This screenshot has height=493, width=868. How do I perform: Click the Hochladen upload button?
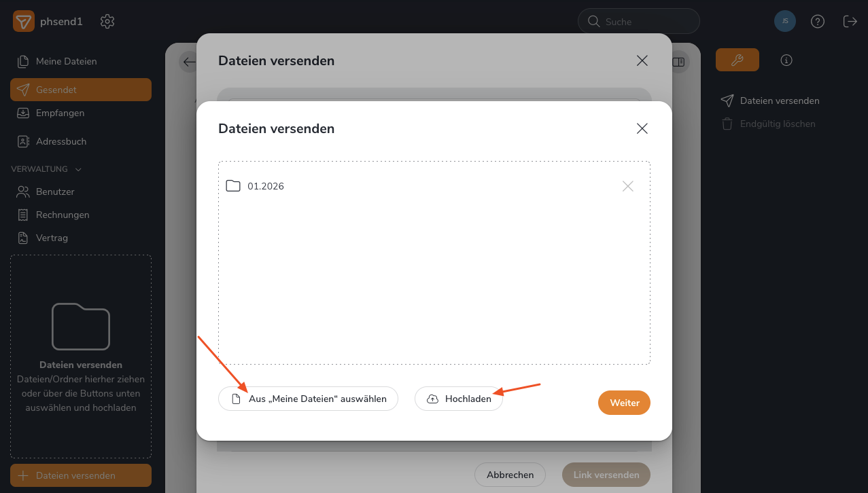459,399
